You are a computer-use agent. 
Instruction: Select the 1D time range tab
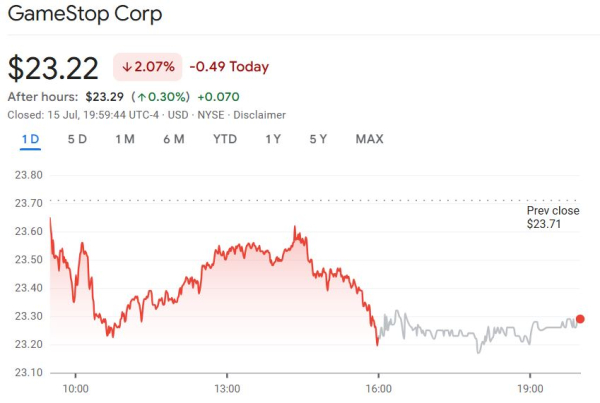tap(30, 139)
